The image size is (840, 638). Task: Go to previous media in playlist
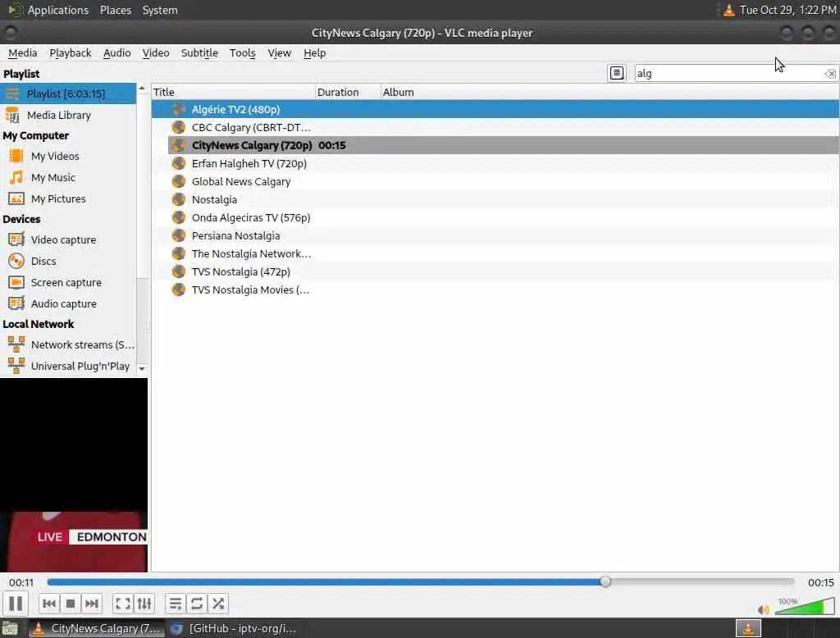tap(48, 604)
